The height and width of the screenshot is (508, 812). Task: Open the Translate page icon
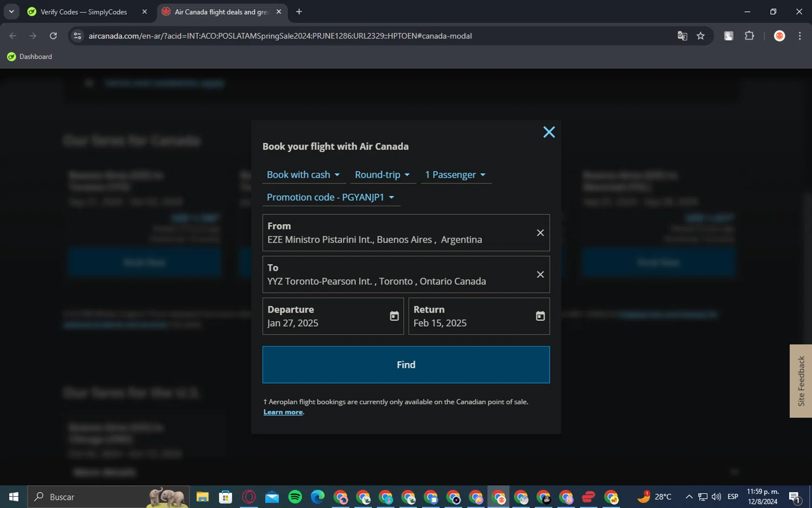[682, 36]
